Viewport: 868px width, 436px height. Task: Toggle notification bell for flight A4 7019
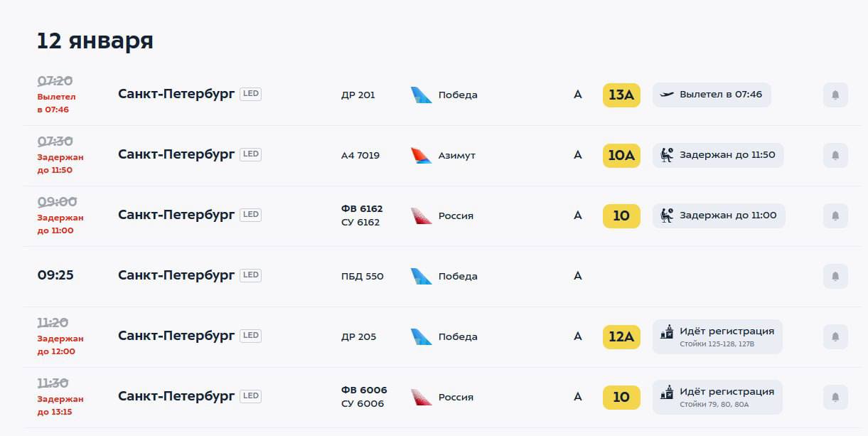pyautogui.click(x=835, y=156)
